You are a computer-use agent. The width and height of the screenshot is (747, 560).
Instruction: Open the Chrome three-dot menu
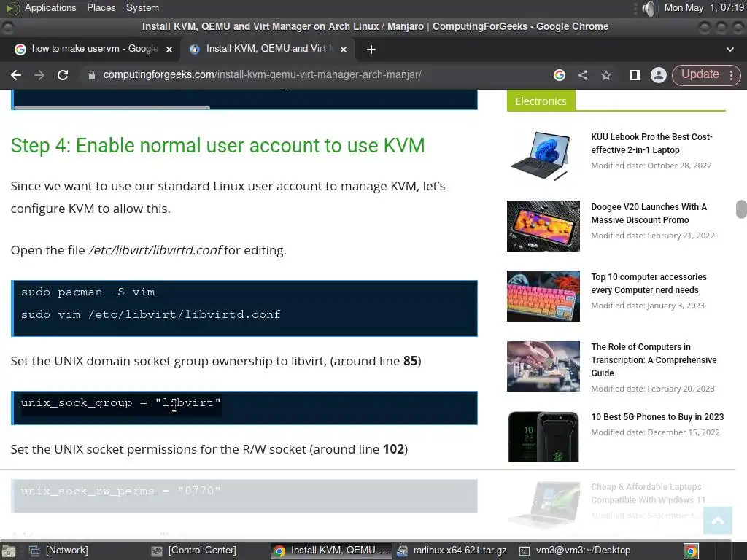coord(731,75)
